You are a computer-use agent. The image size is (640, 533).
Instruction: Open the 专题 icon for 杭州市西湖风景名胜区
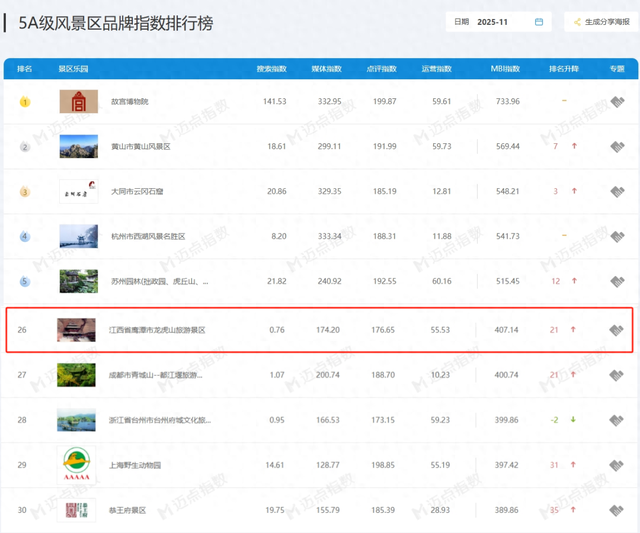(x=617, y=236)
